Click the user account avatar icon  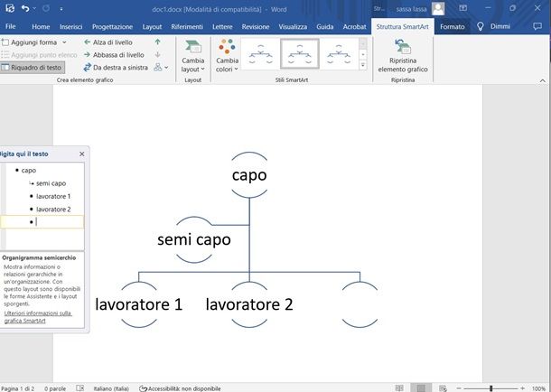(438, 9)
